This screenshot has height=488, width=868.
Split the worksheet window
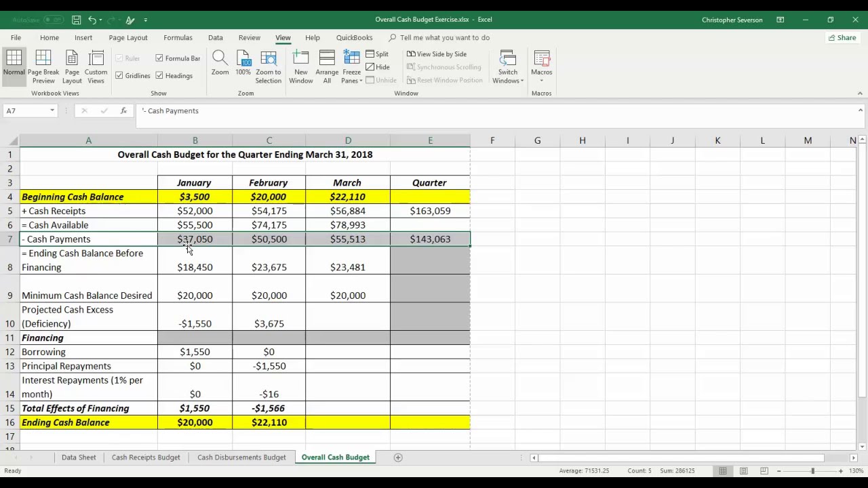(378, 54)
